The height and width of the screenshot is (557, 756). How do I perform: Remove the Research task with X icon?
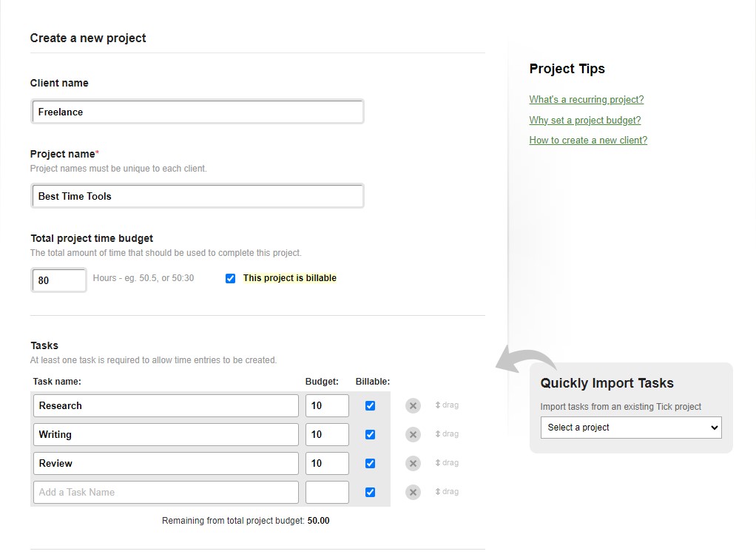pyautogui.click(x=413, y=405)
